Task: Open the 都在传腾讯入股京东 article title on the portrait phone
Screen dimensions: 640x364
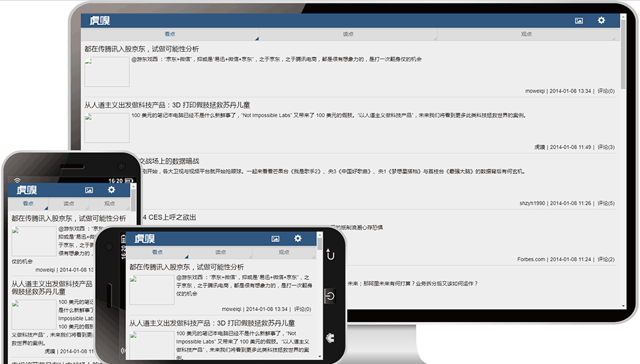Action: click(69, 218)
